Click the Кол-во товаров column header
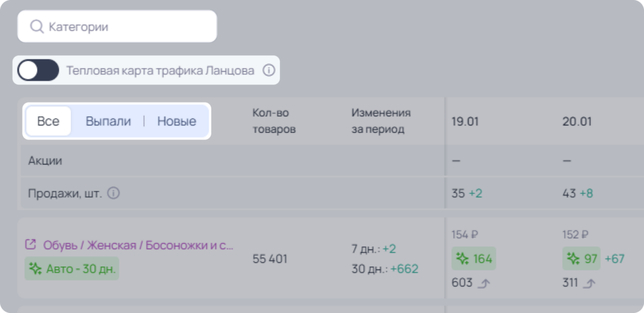The image size is (644, 313). click(274, 121)
